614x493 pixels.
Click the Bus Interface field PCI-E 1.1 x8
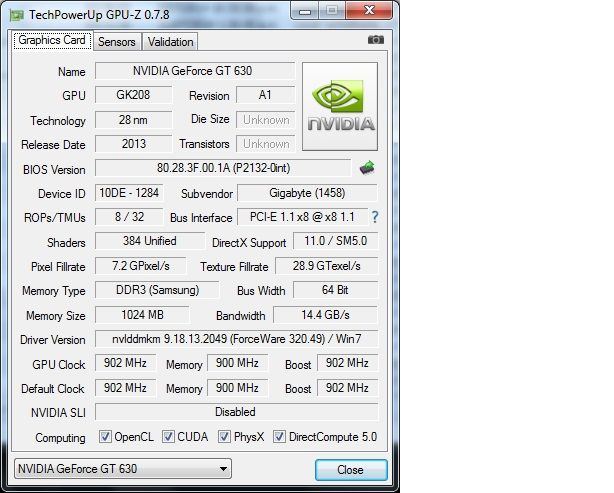click(x=302, y=217)
